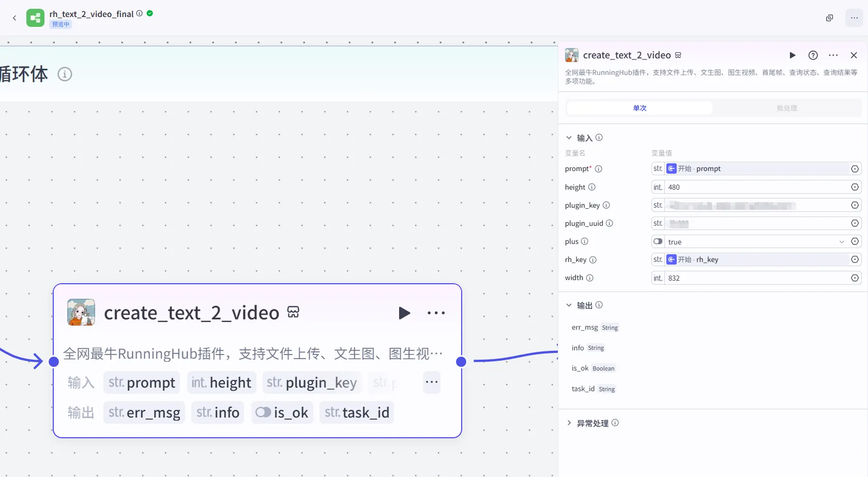
Task: Edit the plugin_uuid value field
Action: click(x=757, y=223)
